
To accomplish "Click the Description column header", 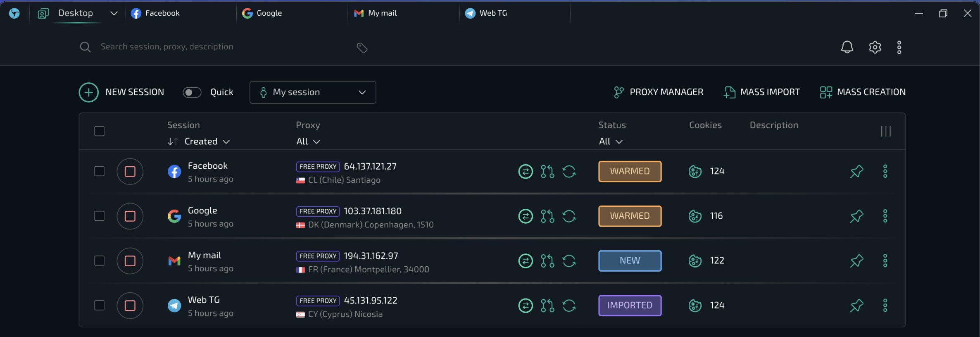I will pyautogui.click(x=774, y=125).
